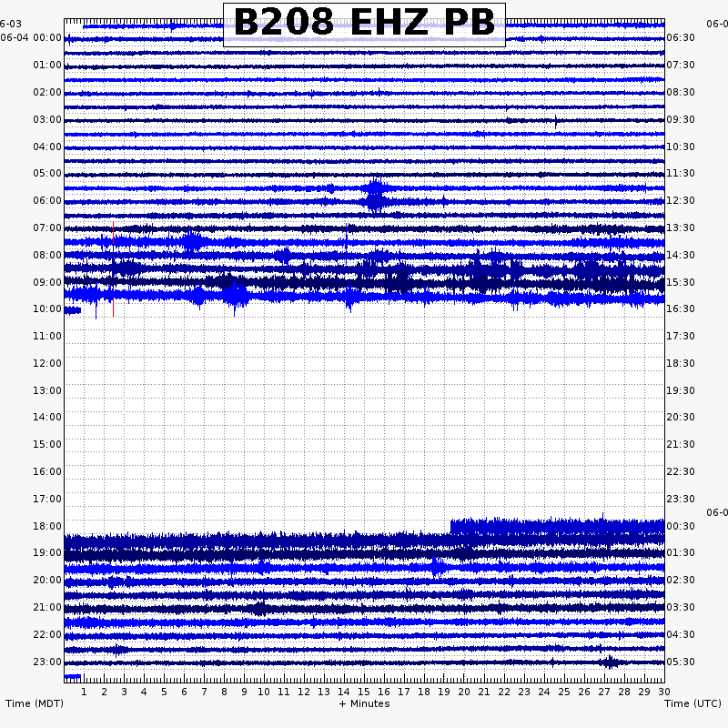This screenshot has height=728, width=728.
Task: Click minute 1 on the bottom axis
Action: pyautogui.click(x=84, y=692)
